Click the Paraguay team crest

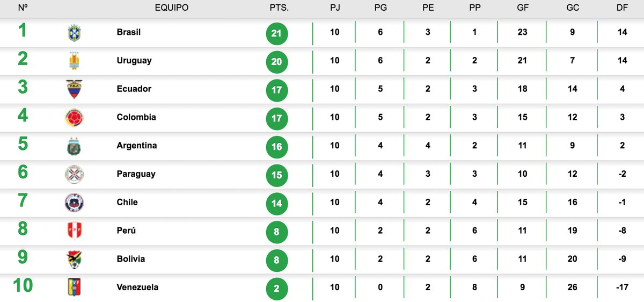(x=74, y=174)
